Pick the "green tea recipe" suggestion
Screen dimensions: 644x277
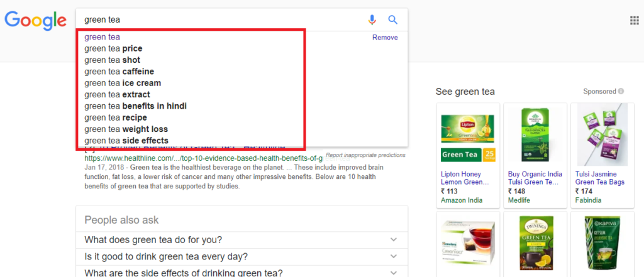116,118
